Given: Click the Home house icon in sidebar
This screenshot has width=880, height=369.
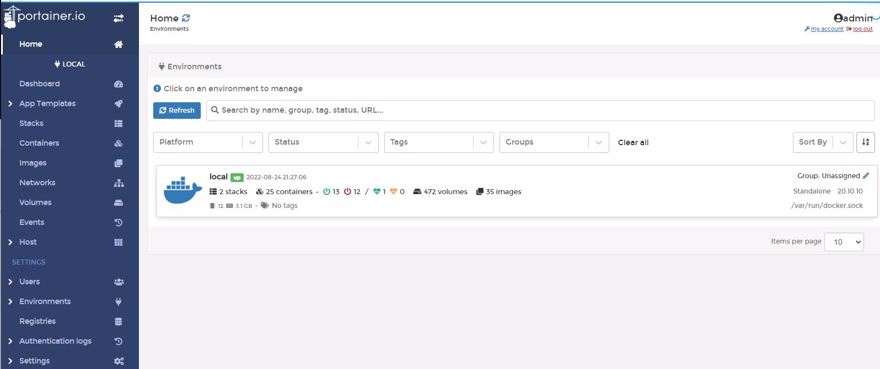Looking at the screenshot, I should (x=118, y=44).
